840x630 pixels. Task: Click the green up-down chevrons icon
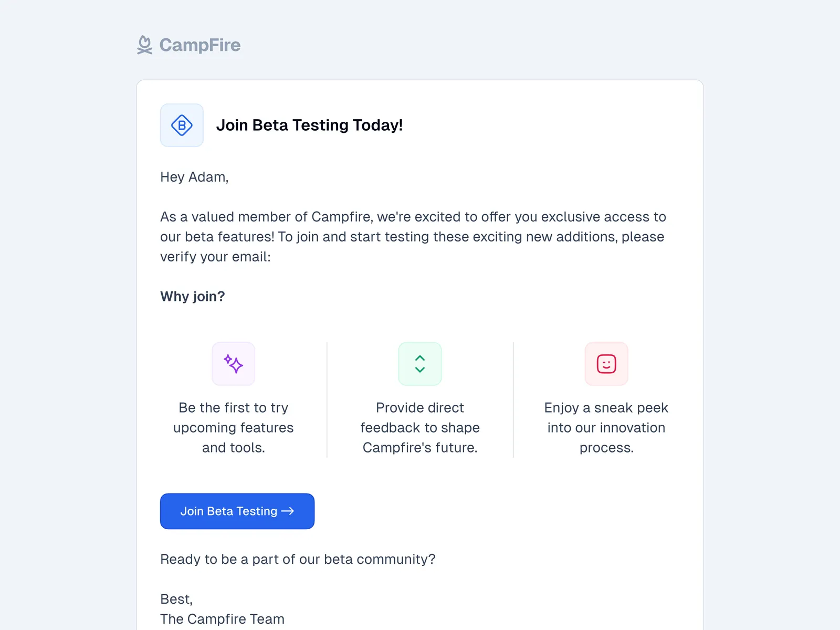click(420, 364)
